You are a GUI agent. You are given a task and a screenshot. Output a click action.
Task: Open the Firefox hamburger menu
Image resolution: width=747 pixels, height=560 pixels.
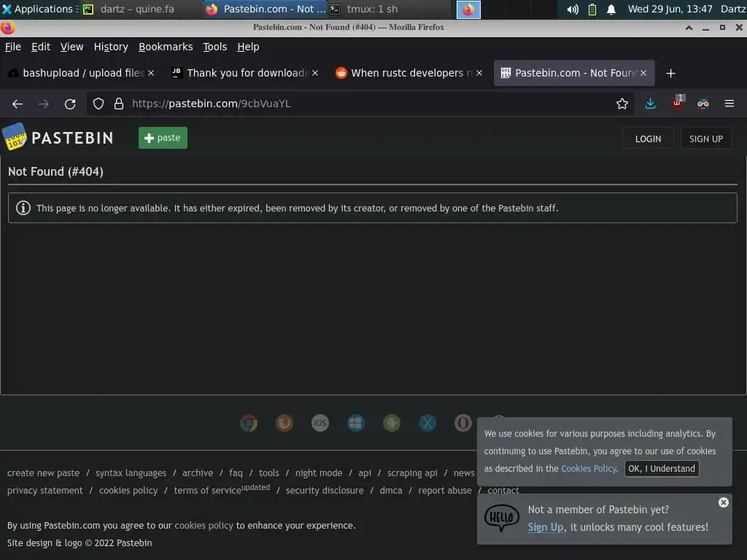pos(729,104)
